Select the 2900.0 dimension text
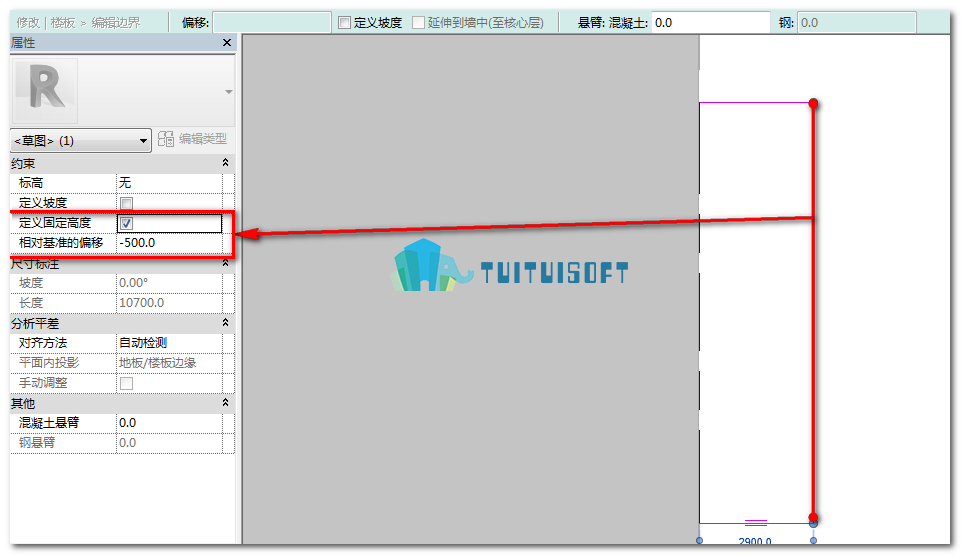 click(x=755, y=541)
